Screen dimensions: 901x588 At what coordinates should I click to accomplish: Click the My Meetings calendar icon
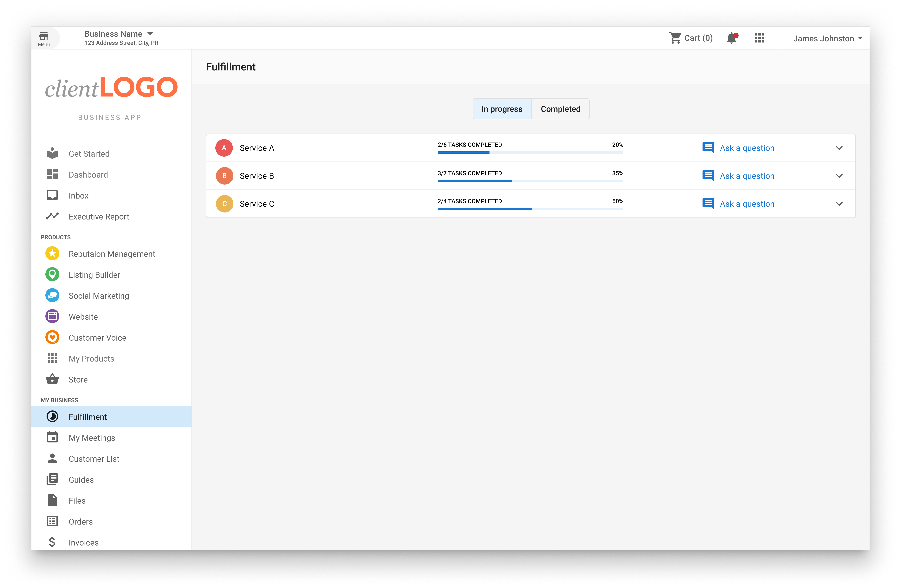tap(52, 437)
